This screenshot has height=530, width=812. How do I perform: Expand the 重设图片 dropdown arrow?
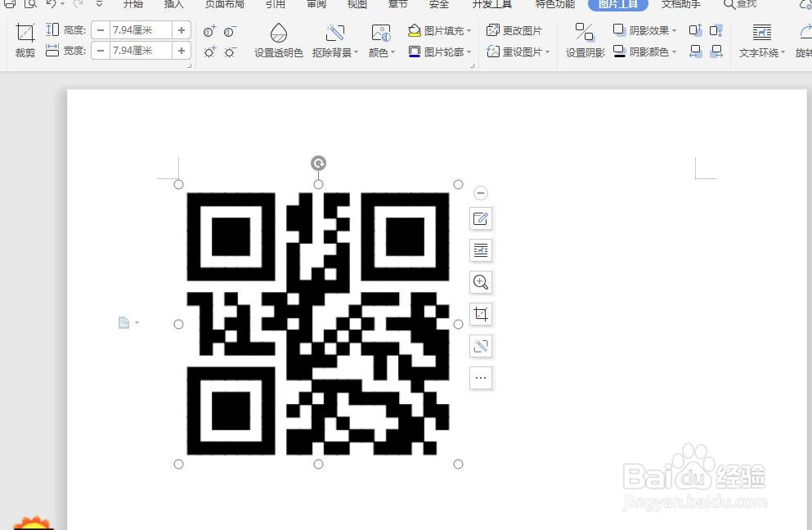pyautogui.click(x=547, y=52)
